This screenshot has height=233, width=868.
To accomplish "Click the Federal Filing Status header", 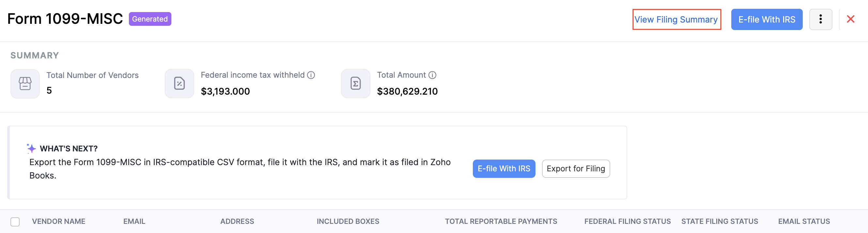I will [627, 222].
